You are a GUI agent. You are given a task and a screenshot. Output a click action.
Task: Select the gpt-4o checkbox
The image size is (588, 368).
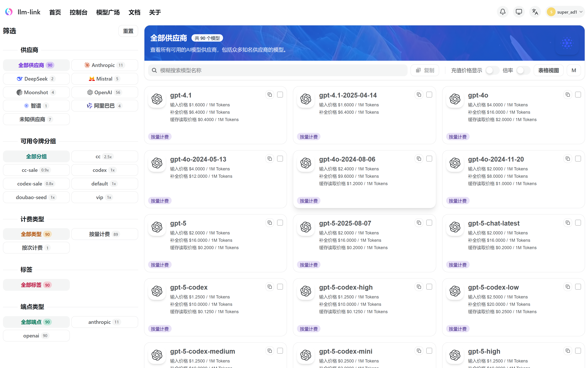578,95
